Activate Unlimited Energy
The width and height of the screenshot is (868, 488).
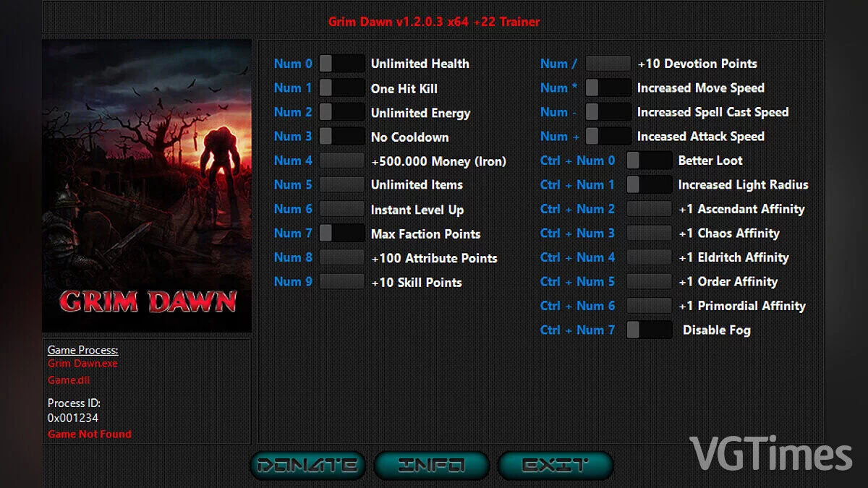(341, 112)
